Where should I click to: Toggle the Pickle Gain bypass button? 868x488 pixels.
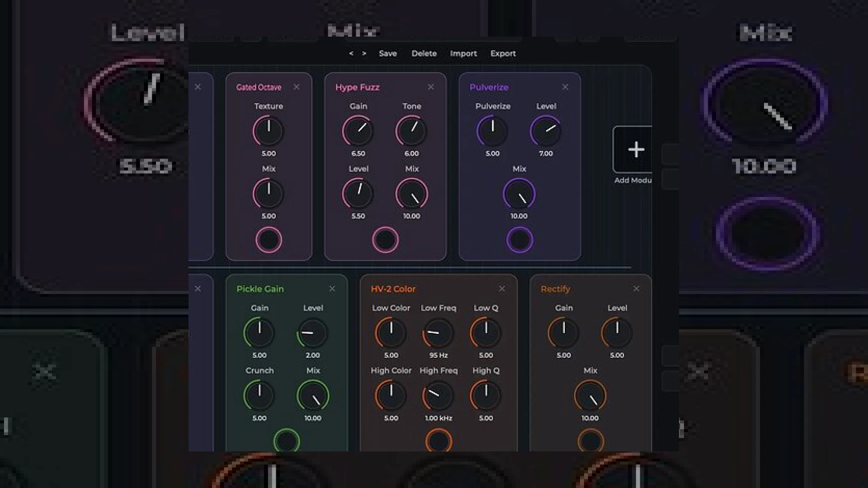pos(287,440)
